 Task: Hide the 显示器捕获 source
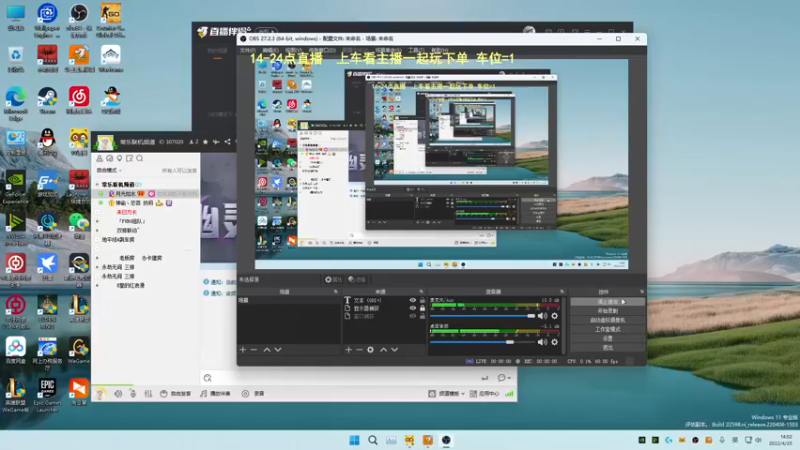pyautogui.click(x=412, y=308)
